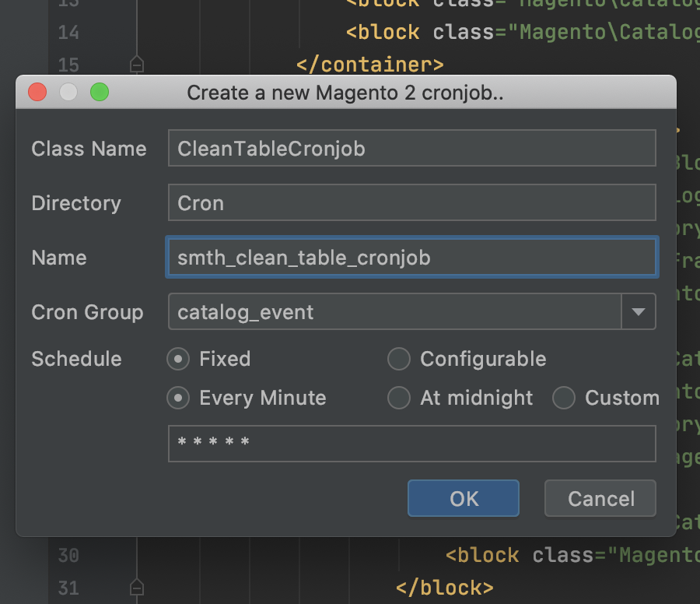Open the Cron Group dropdown arrow
The height and width of the screenshot is (604, 700).
pos(639,312)
